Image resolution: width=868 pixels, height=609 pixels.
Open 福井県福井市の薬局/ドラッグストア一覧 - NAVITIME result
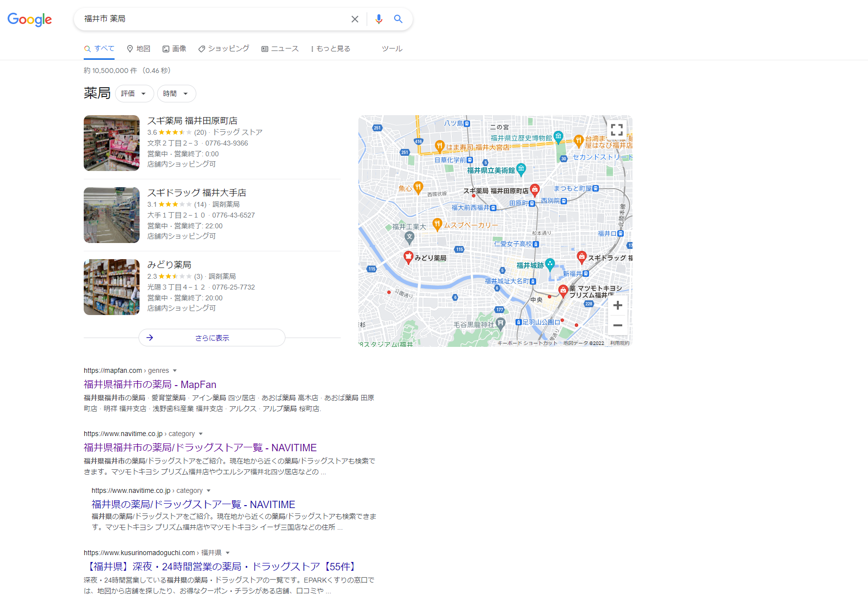200,448
